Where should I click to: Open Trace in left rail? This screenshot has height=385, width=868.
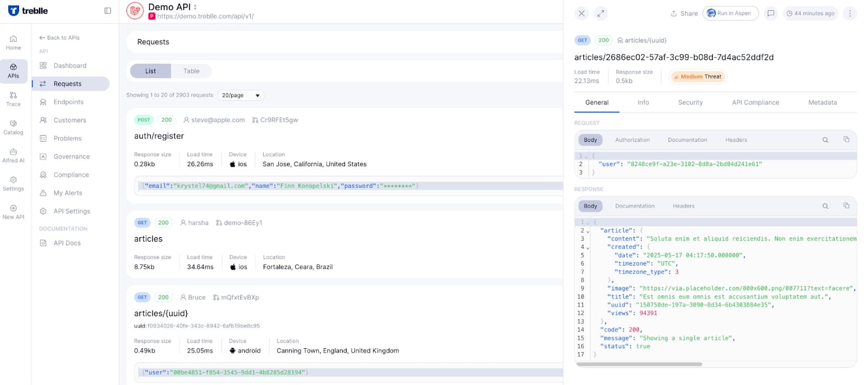tap(14, 99)
